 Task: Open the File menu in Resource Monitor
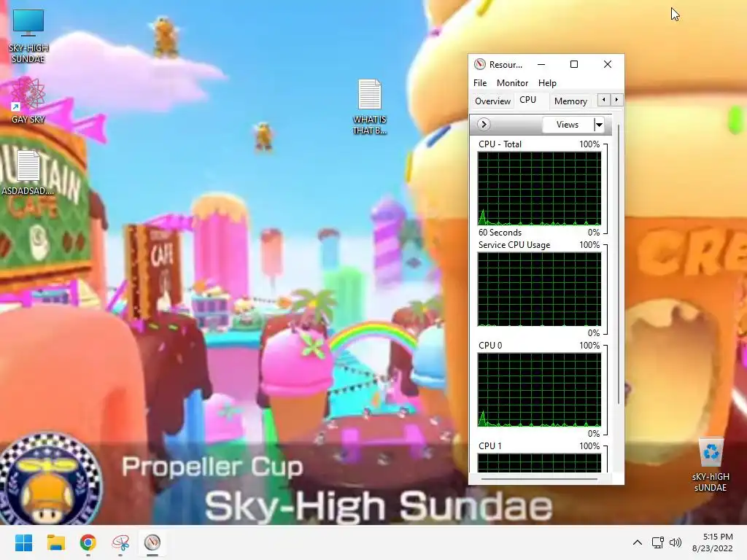480,83
